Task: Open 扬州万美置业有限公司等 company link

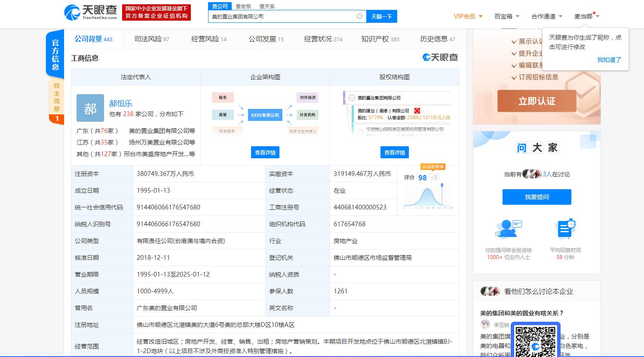Action: 162,142
